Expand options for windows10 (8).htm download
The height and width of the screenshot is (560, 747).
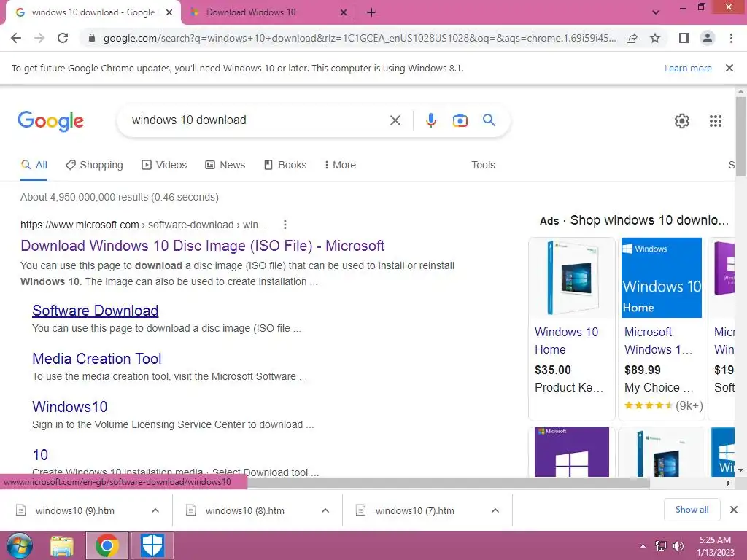pyautogui.click(x=325, y=510)
